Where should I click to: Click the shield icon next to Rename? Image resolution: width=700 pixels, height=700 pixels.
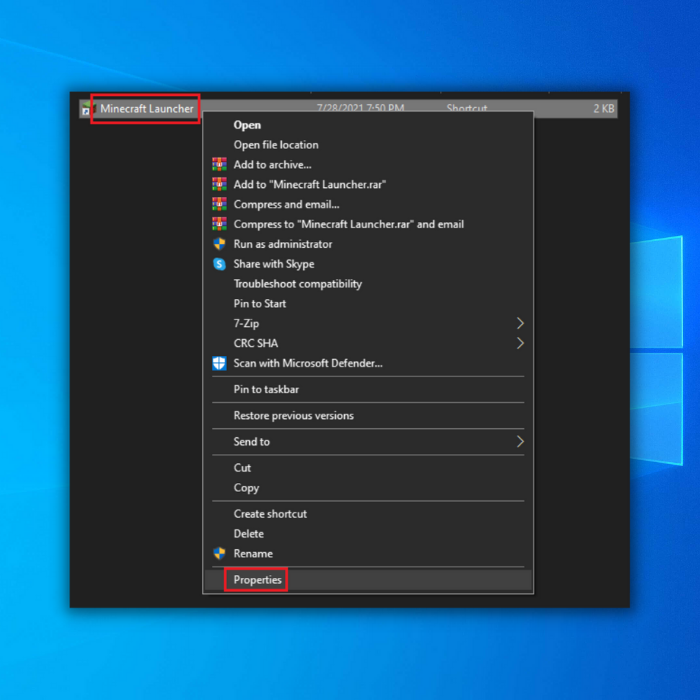click(219, 554)
